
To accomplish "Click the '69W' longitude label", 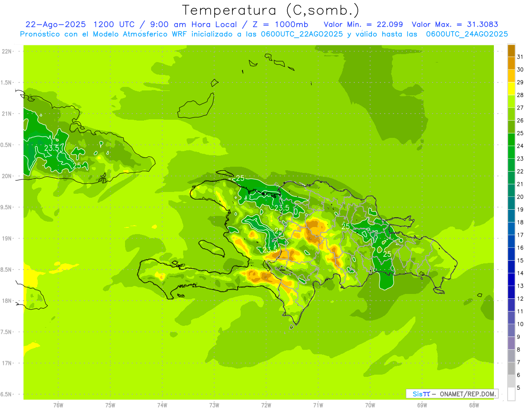I will click(x=422, y=405).
